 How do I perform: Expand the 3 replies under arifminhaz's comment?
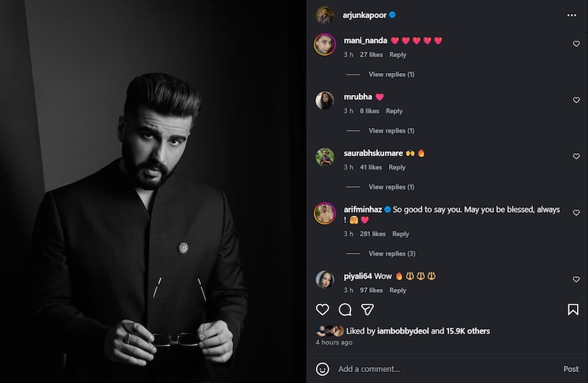391,254
